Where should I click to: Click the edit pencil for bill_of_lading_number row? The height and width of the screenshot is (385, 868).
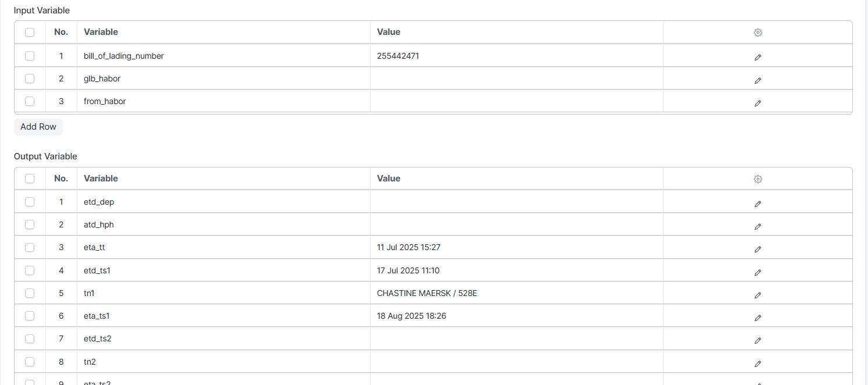pos(757,57)
